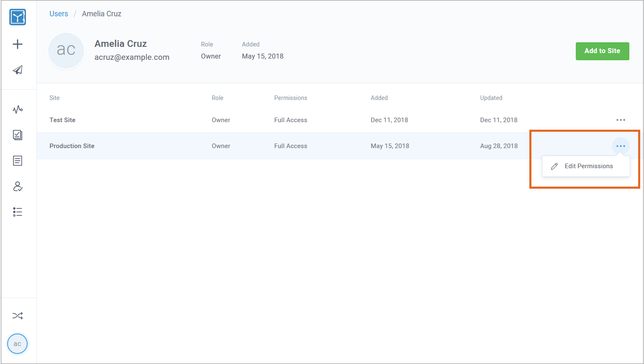The width and height of the screenshot is (644, 364).
Task: Click the Permissions column header
Action: [x=291, y=98]
